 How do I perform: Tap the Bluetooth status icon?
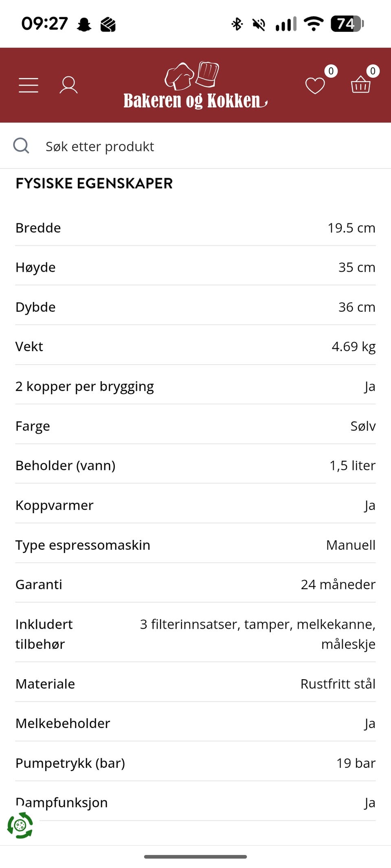pyautogui.click(x=237, y=24)
